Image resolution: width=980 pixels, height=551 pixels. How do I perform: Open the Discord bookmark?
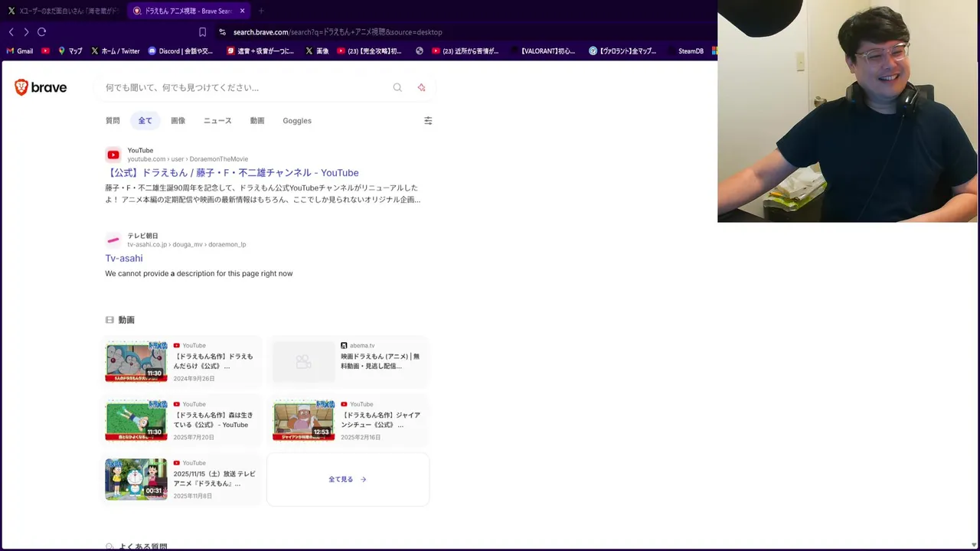[180, 51]
